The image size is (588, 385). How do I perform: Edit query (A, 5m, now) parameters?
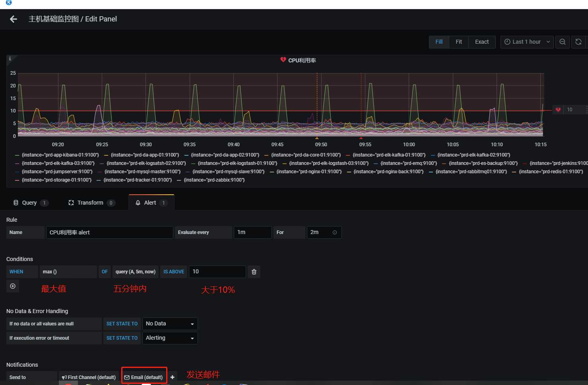pyautogui.click(x=136, y=272)
